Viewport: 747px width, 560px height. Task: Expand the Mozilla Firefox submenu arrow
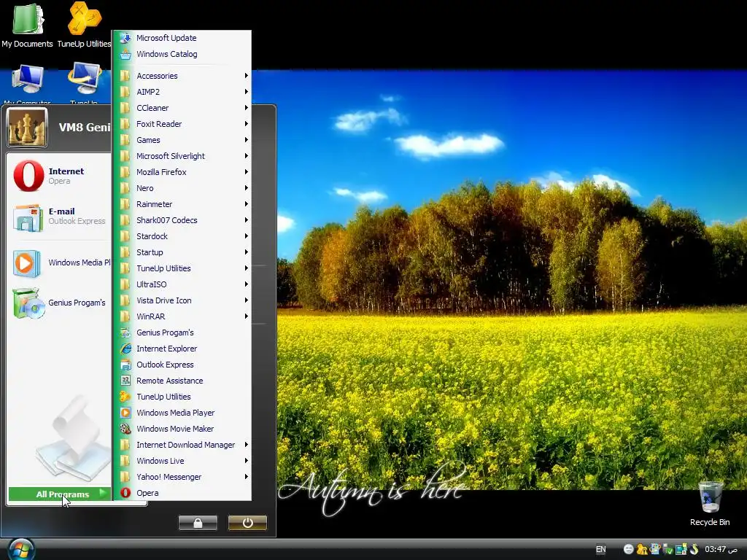pyautogui.click(x=247, y=172)
